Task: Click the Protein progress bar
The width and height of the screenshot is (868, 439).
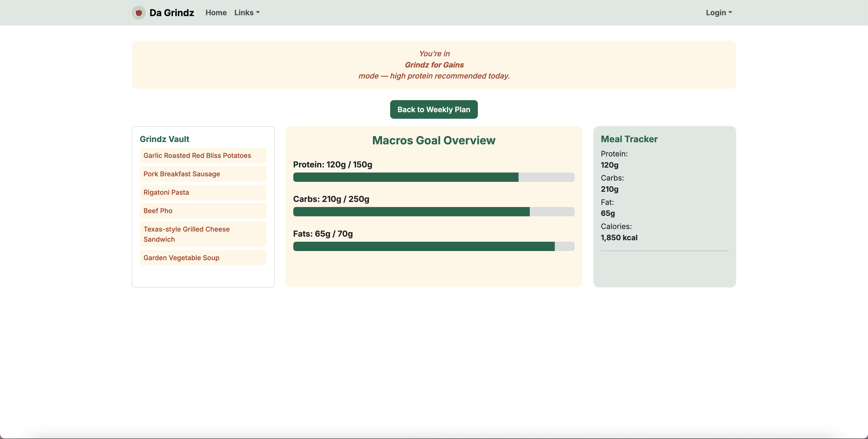Action: pyautogui.click(x=433, y=177)
